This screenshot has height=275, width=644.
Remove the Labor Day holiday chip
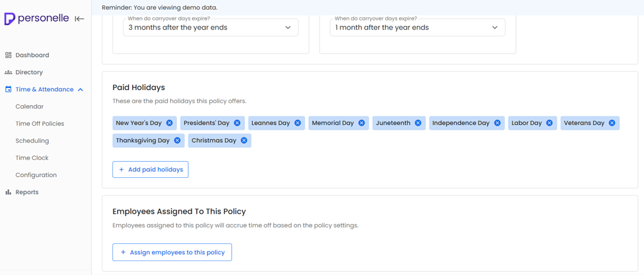[550, 123]
